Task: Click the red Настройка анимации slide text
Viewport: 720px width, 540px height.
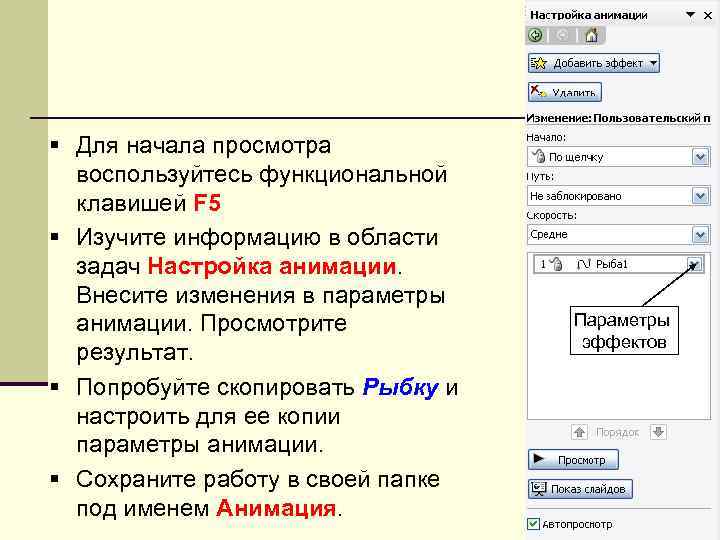Action: click(x=272, y=266)
